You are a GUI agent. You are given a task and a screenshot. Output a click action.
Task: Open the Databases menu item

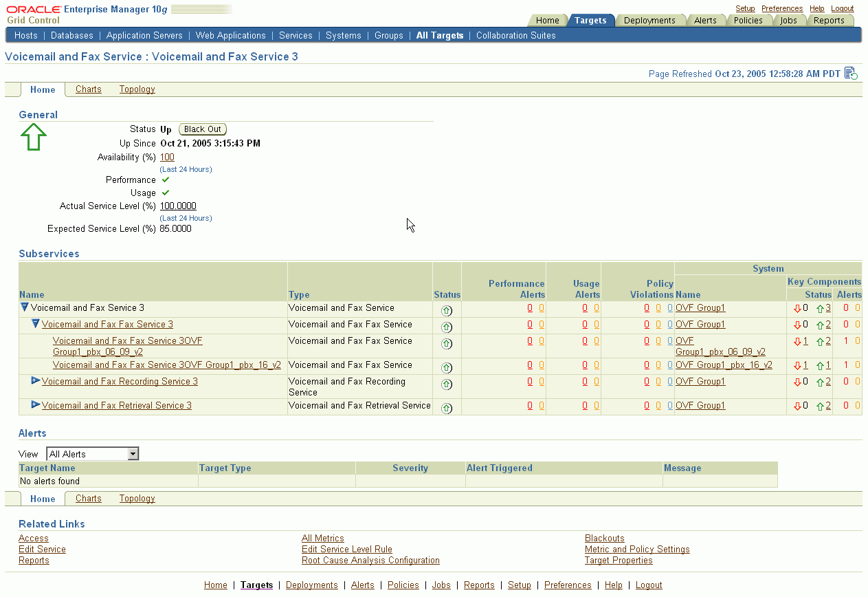click(x=71, y=35)
